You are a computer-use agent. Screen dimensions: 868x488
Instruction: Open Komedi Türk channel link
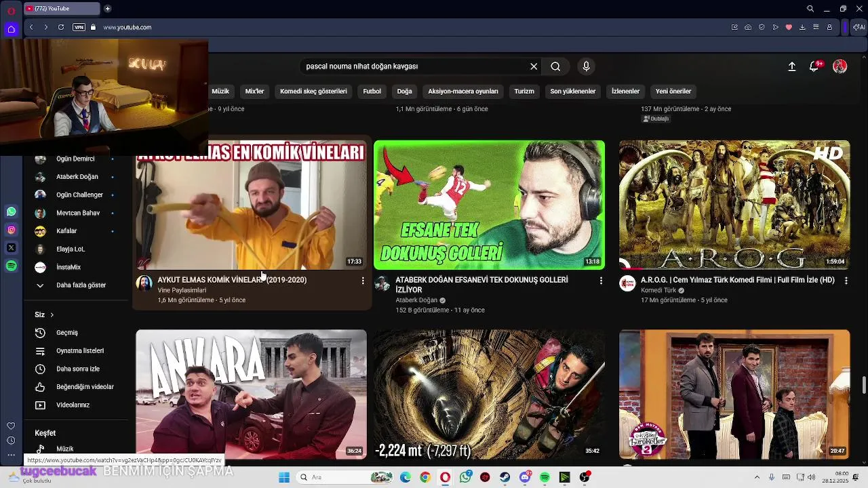pyautogui.click(x=658, y=290)
